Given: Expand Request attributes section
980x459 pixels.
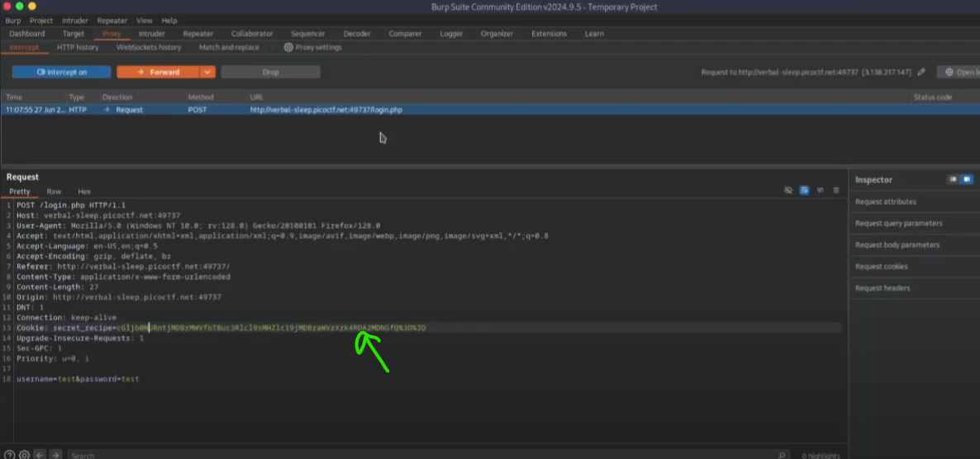Looking at the screenshot, I should click(886, 201).
